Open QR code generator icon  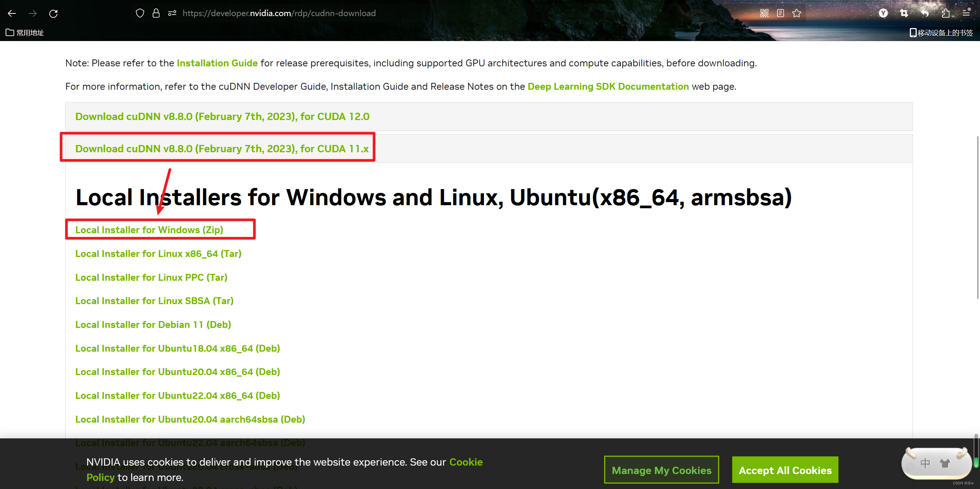click(764, 13)
